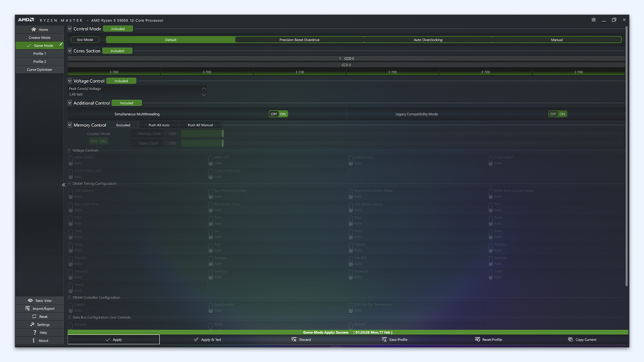The width and height of the screenshot is (644, 362).
Task: Open Profile 1 in the sidebar
Action: tap(40, 54)
